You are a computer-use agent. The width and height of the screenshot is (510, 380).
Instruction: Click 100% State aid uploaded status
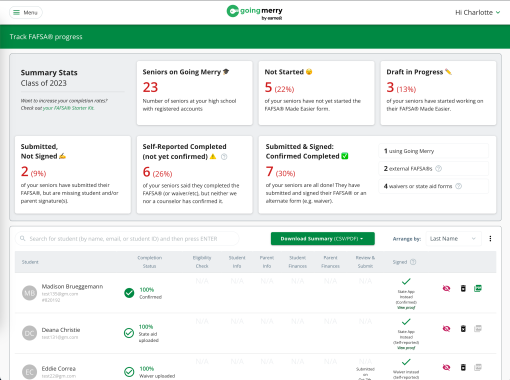point(149,333)
